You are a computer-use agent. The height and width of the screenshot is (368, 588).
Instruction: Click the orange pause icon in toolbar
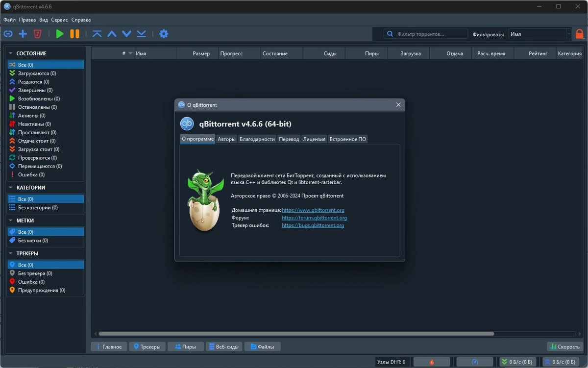tap(74, 34)
